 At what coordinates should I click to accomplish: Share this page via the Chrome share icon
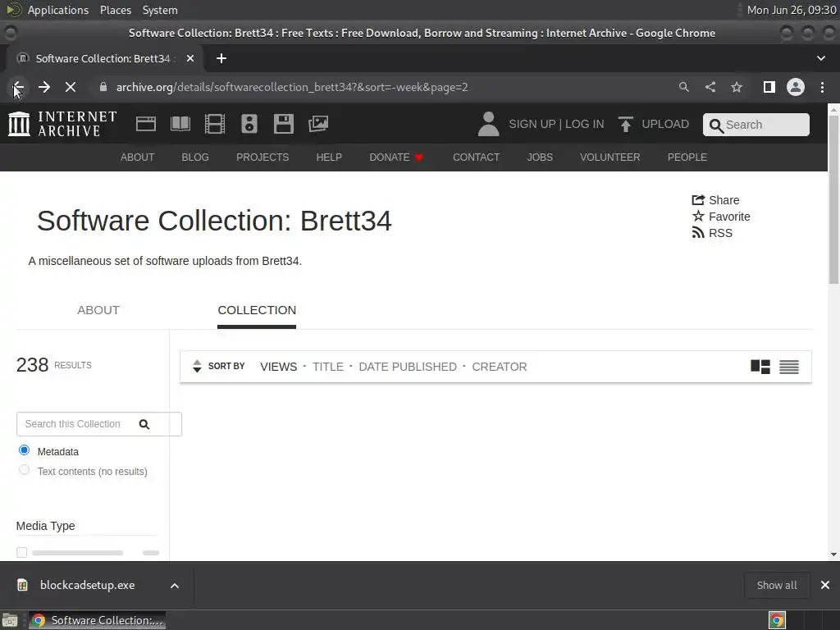tap(710, 87)
